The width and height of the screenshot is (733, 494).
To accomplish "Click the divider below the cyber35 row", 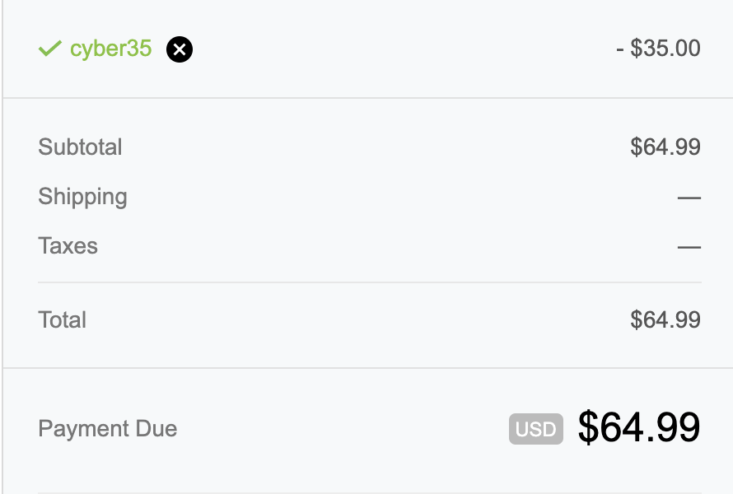I will [368, 98].
